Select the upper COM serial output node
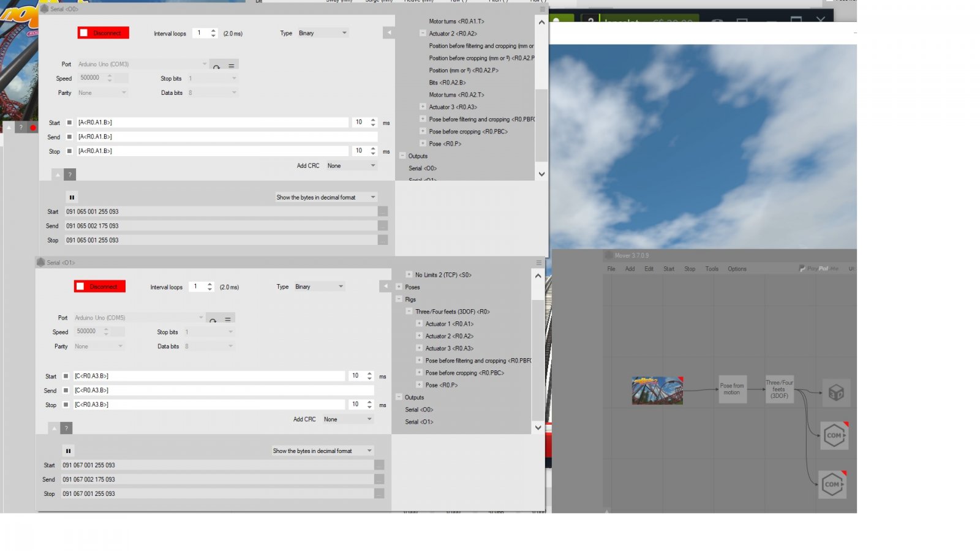Image resolution: width=980 pixels, height=551 pixels. [x=834, y=436]
